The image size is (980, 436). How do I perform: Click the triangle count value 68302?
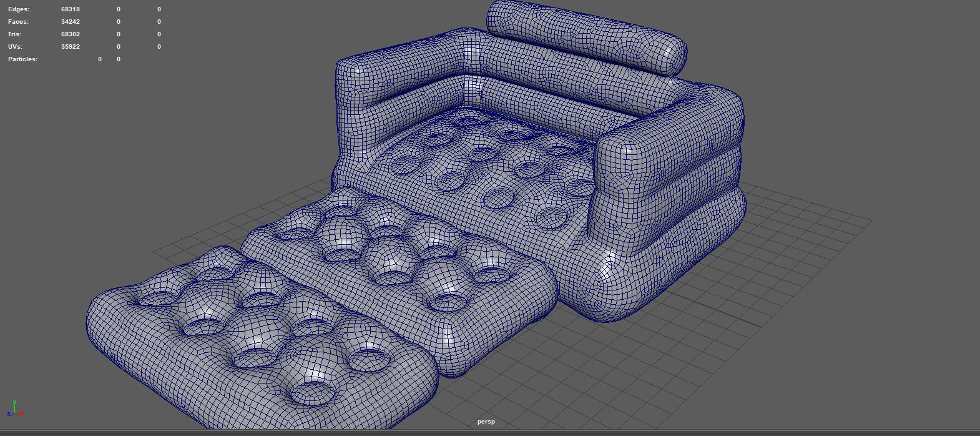[71, 34]
